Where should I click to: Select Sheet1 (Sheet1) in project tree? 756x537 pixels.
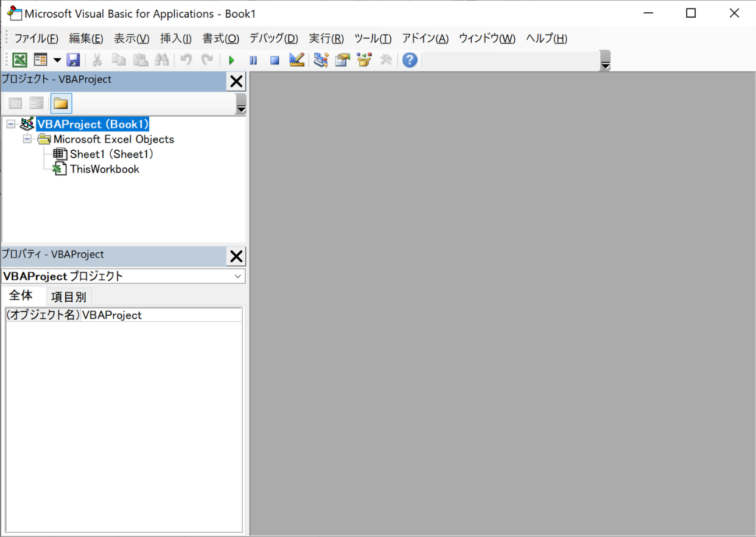111,154
